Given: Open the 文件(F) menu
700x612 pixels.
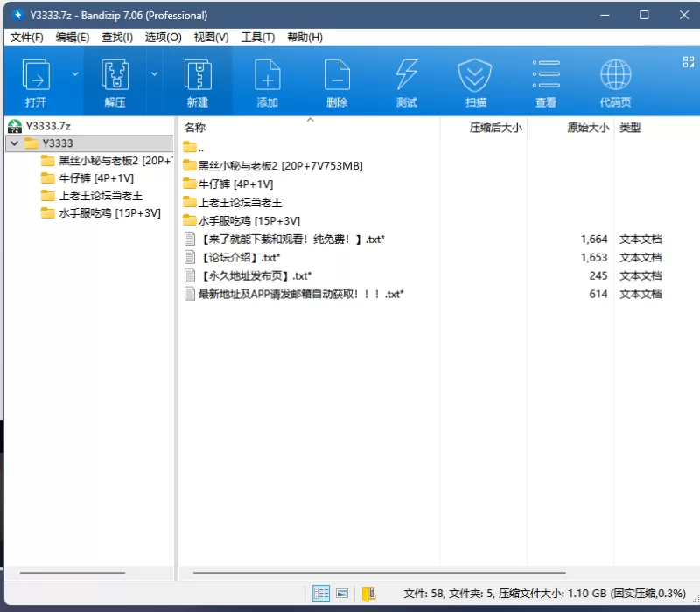Looking at the screenshot, I should 26,38.
